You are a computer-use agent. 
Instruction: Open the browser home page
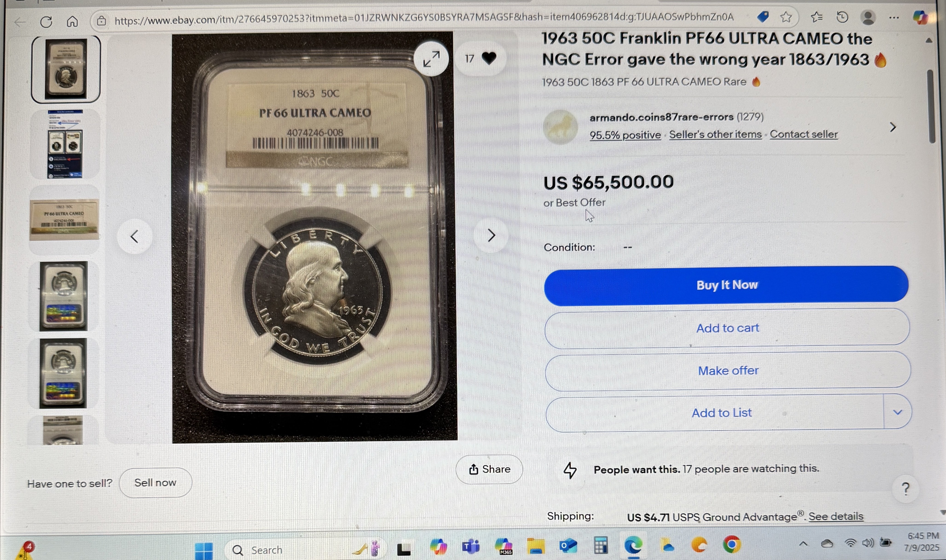[x=72, y=22]
